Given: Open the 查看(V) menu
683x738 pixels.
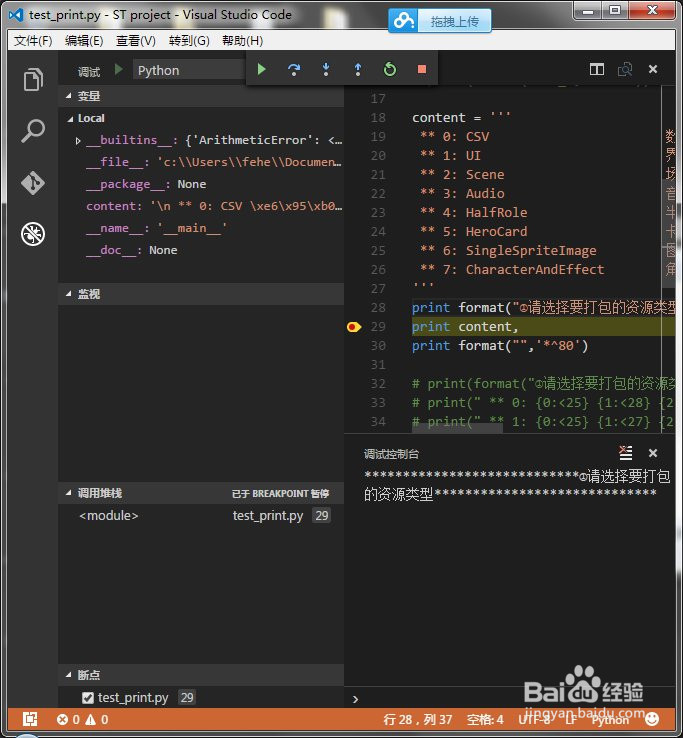Looking at the screenshot, I should tap(136, 41).
